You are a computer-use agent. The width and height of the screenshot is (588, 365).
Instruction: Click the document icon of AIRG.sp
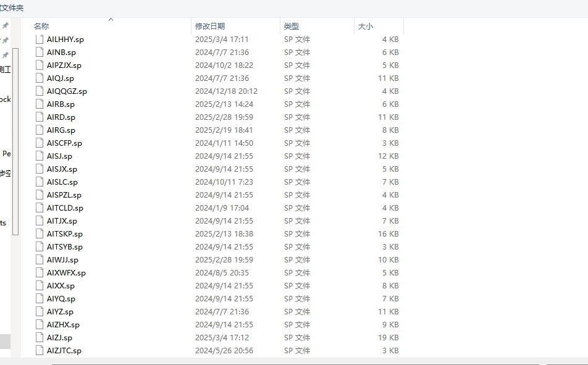[x=40, y=130]
